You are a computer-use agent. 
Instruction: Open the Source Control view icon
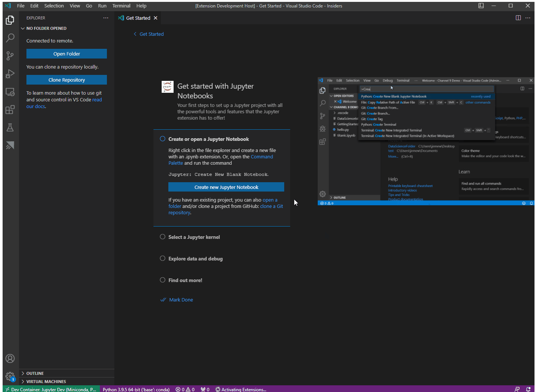pyautogui.click(x=10, y=56)
